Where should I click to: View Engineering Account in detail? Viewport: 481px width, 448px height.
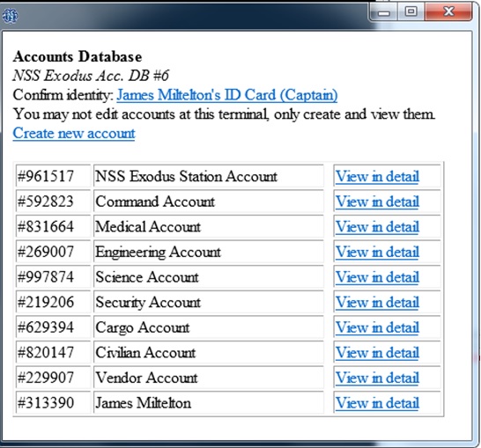(377, 252)
